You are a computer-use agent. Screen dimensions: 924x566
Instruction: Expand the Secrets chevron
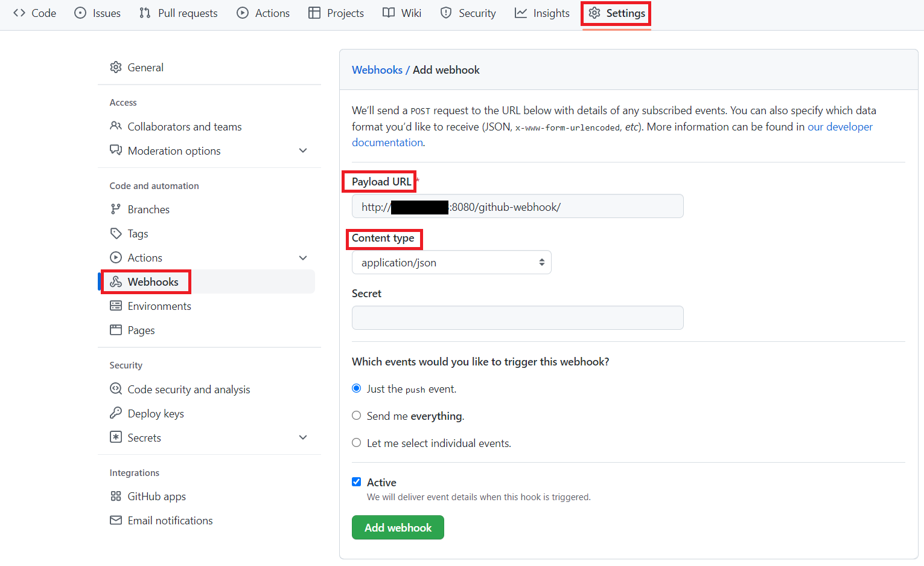(x=303, y=437)
